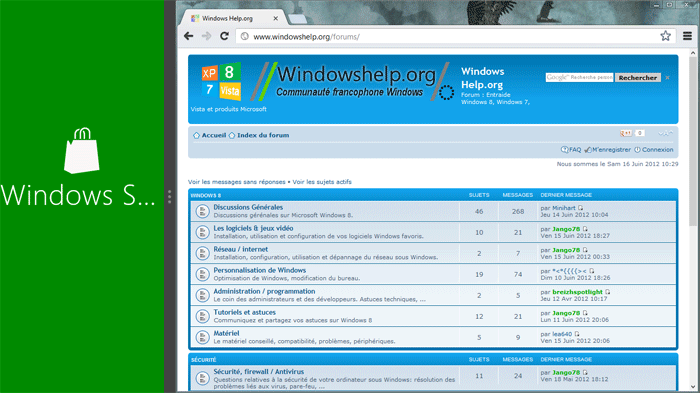Open the Connexion login link
The width and height of the screenshot is (700, 393).
tap(658, 150)
